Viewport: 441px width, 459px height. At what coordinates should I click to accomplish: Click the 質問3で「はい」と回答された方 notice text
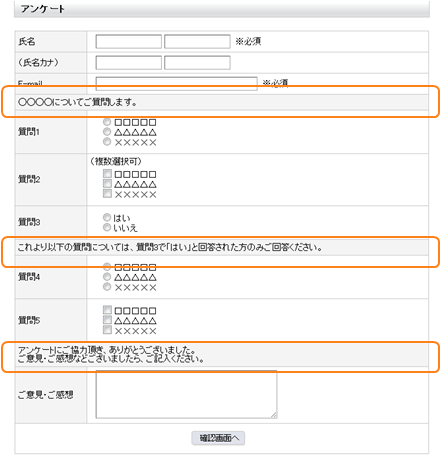[x=170, y=247]
